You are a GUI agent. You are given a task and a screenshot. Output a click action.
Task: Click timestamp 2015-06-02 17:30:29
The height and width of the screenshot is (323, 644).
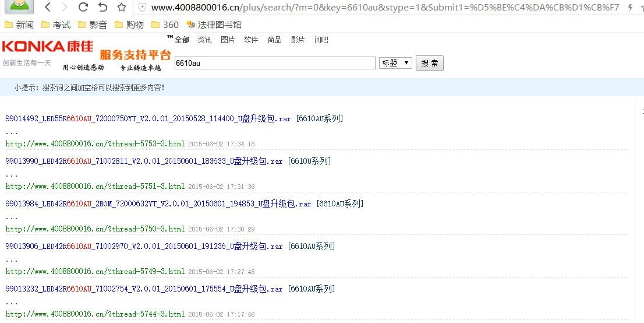point(221,229)
